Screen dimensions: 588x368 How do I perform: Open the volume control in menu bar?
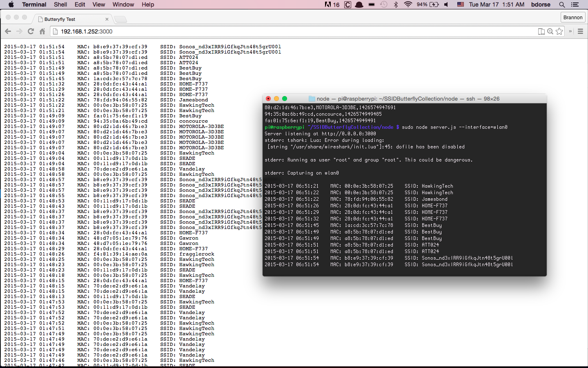(446, 4)
